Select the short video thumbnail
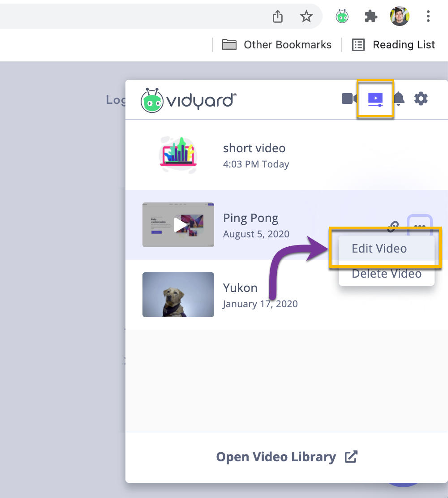448x498 pixels. [178, 155]
